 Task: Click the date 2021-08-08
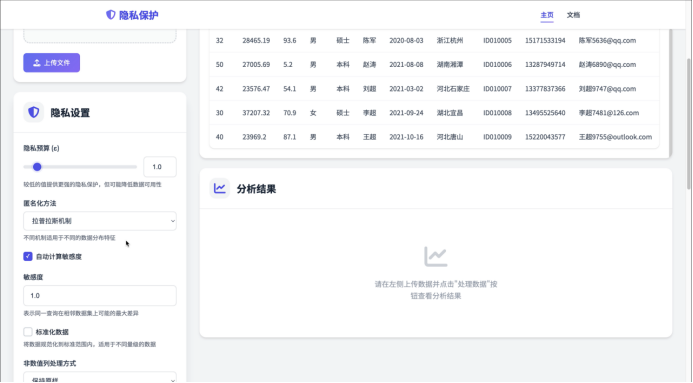pyautogui.click(x=406, y=64)
